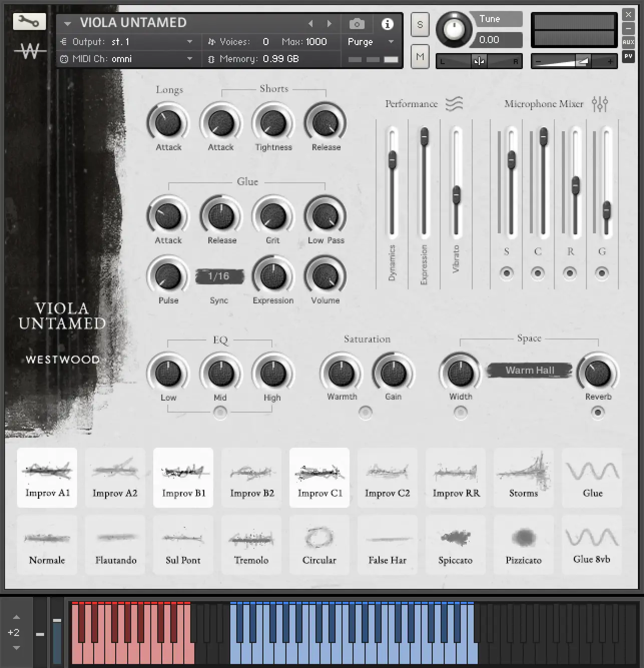The width and height of the screenshot is (644, 668).
Task: Toggle the S microphone on/off
Action: coord(506,273)
